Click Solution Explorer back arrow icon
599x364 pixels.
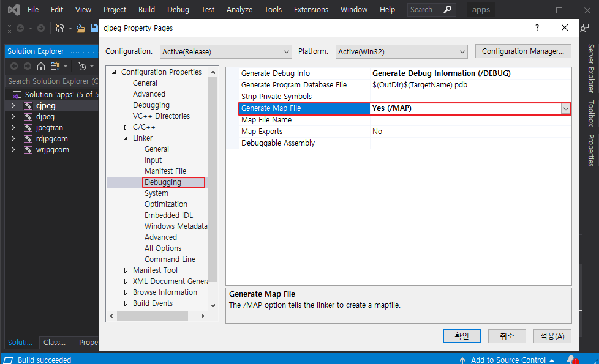coord(14,67)
